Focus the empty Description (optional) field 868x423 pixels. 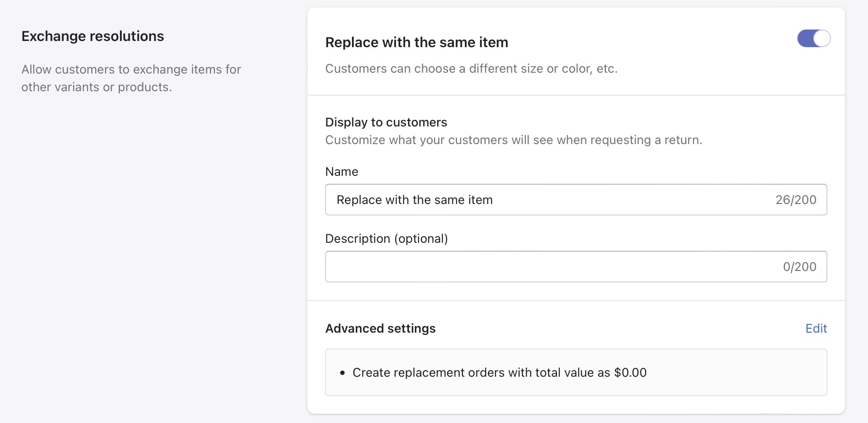pyautogui.click(x=551, y=267)
